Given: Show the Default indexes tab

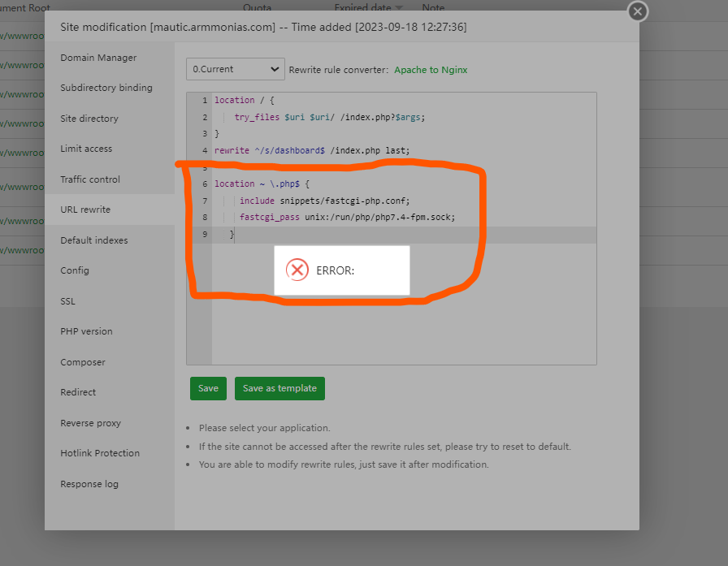Looking at the screenshot, I should 94,240.
